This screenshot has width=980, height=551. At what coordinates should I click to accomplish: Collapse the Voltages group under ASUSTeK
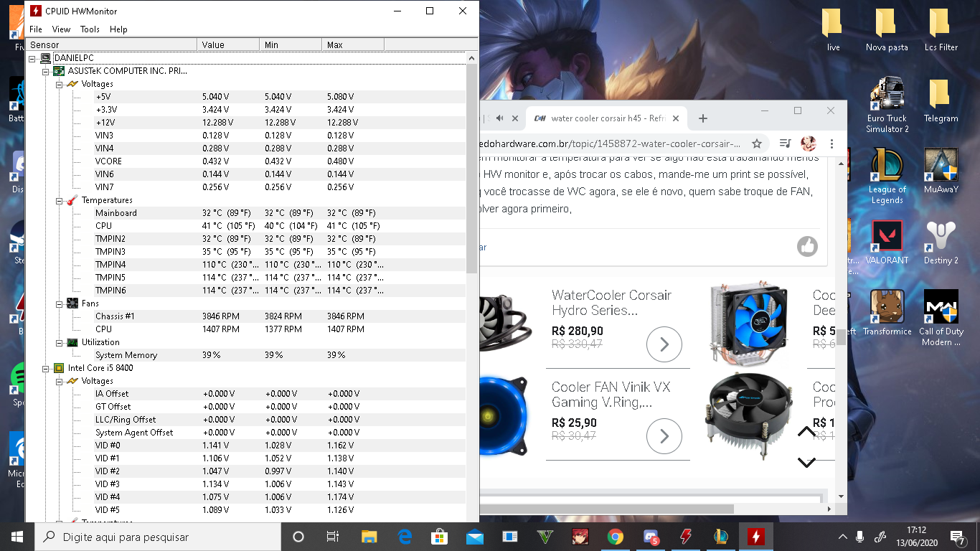[59, 84]
